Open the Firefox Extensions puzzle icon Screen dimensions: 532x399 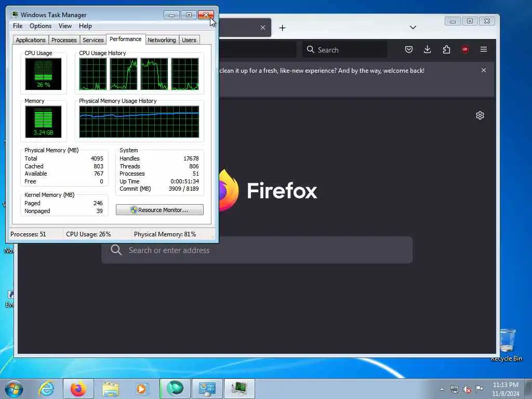[446, 49]
